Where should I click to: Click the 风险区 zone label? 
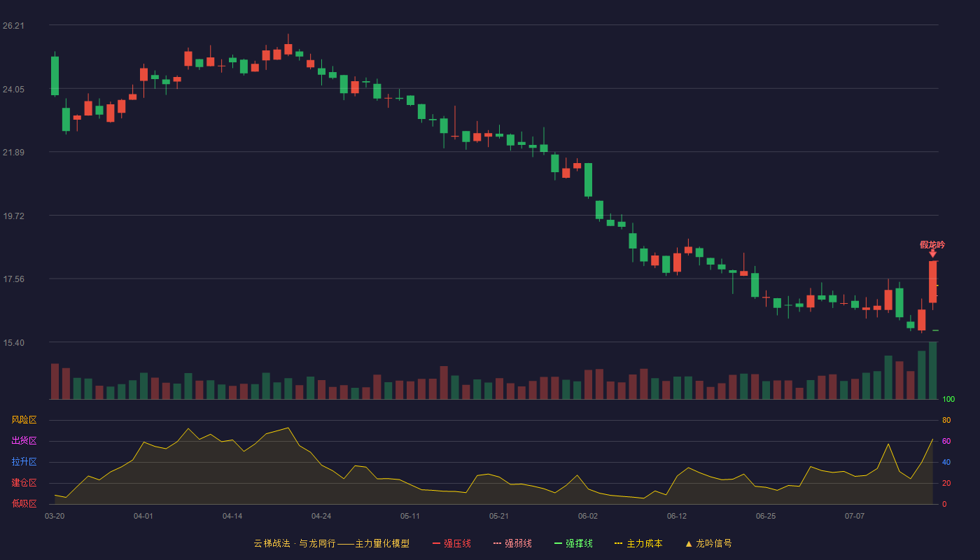pos(24,420)
